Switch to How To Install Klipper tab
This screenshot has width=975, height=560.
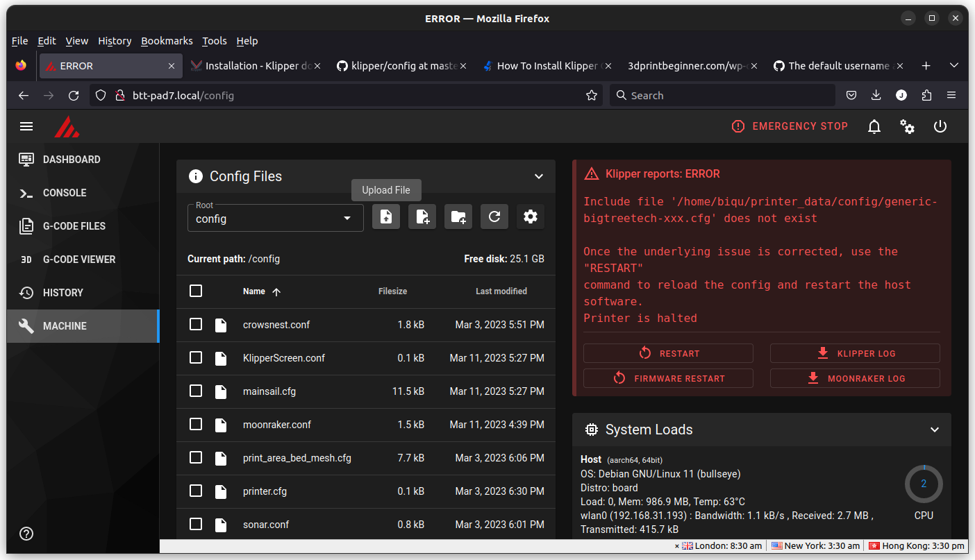click(x=547, y=66)
